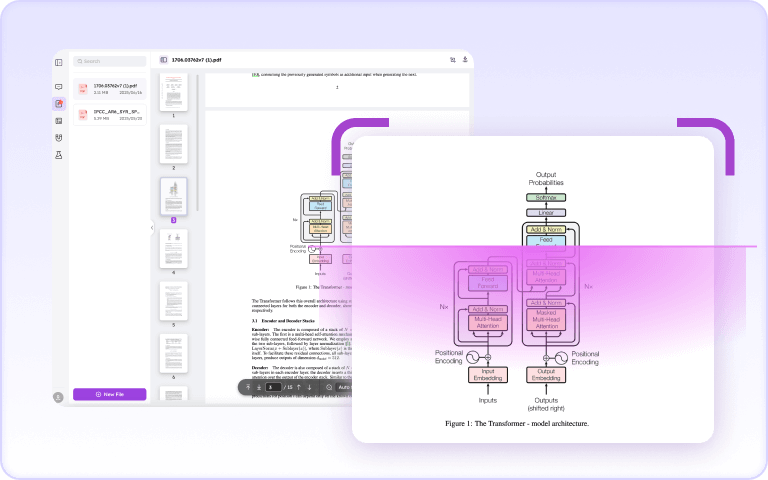Screen dimensions: 768x480
Task: Open the lab flask sidebar icon
Action: [59, 155]
